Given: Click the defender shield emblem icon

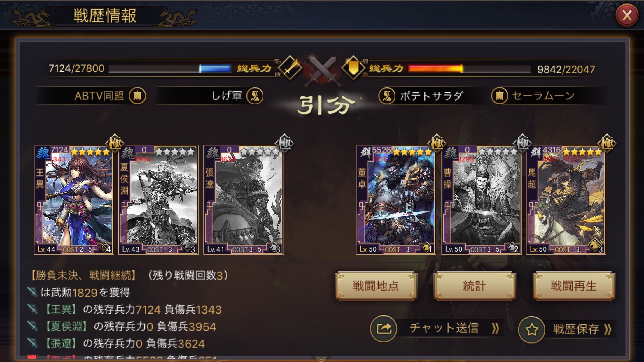Looking at the screenshot, I should click(353, 68).
